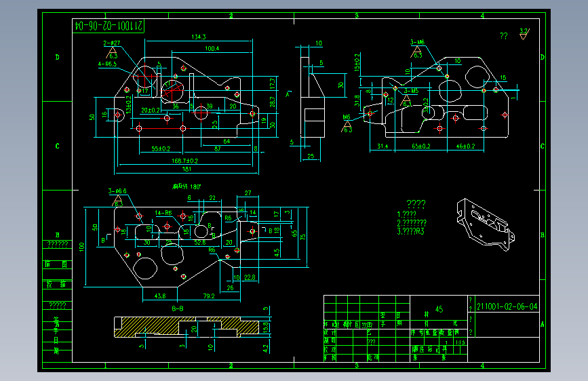Select drawing number 211001-02-06-04 in title block
This screenshot has height=381, width=588.
[507, 306]
